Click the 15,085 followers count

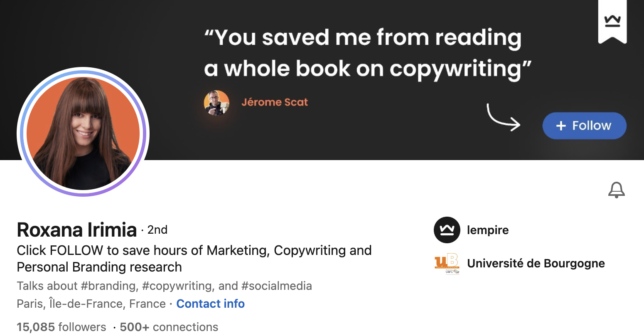point(61,327)
